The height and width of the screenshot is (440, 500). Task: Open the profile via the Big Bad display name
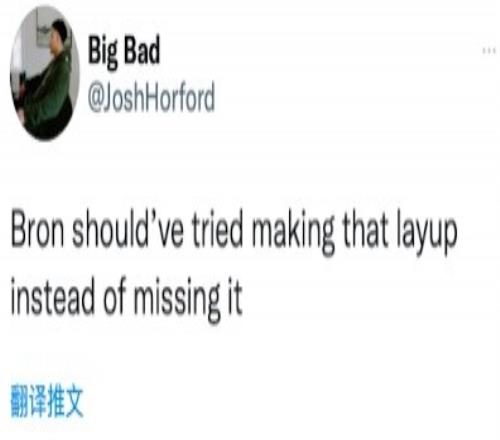pos(124,51)
